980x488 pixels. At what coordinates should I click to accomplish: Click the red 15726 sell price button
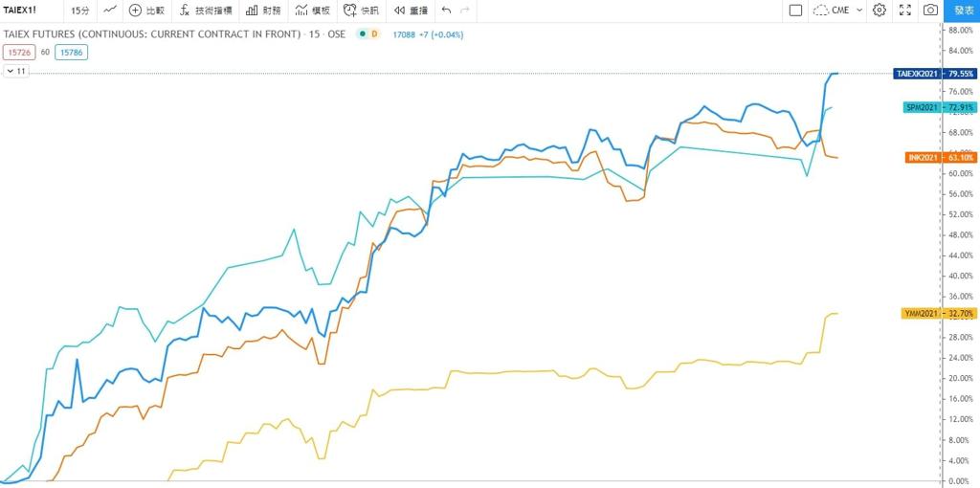point(19,53)
